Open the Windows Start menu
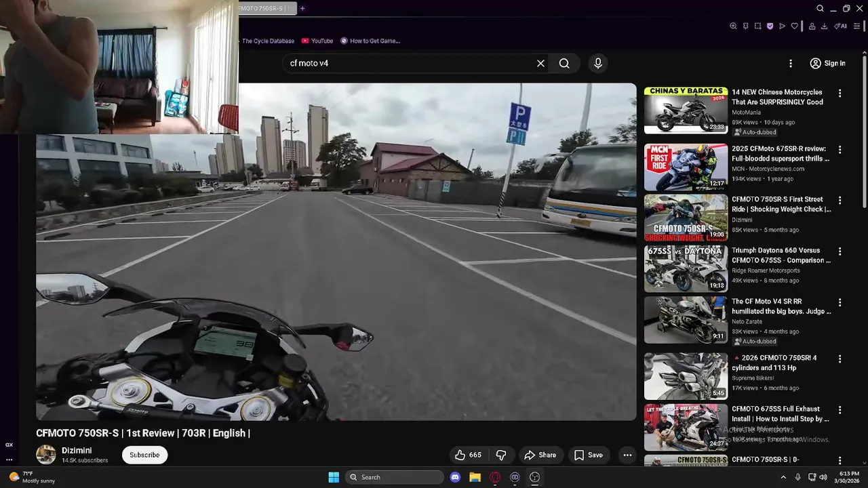 334,477
